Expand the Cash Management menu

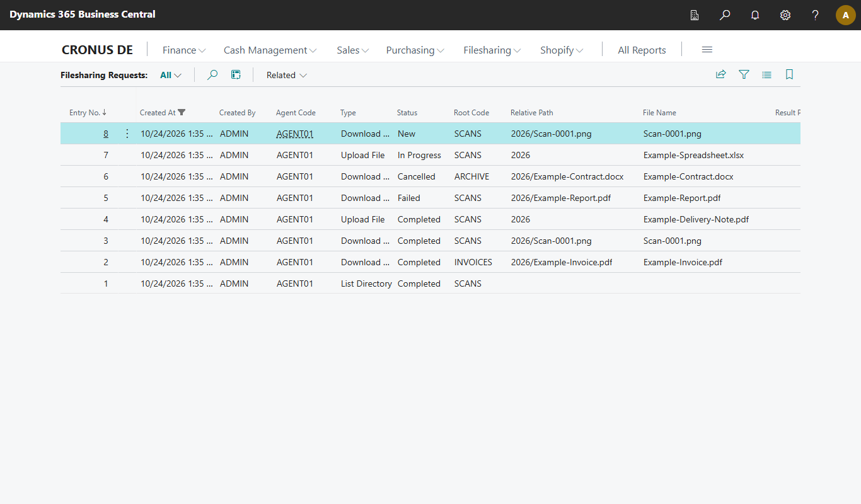point(270,50)
